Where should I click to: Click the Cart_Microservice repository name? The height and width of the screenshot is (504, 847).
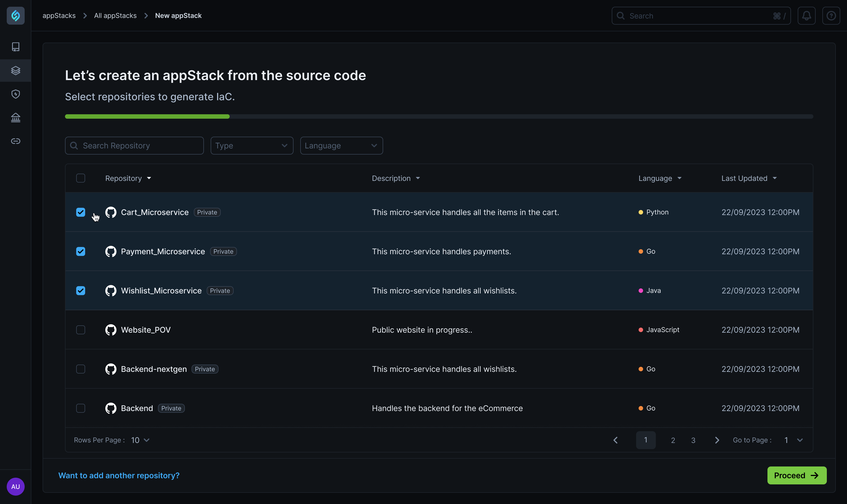point(155,212)
